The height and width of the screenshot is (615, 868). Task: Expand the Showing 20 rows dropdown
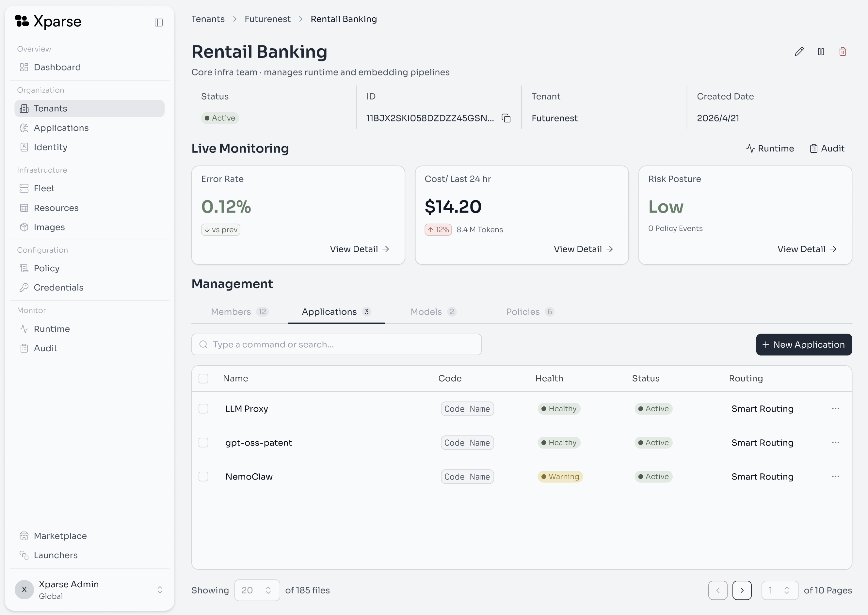point(257,591)
